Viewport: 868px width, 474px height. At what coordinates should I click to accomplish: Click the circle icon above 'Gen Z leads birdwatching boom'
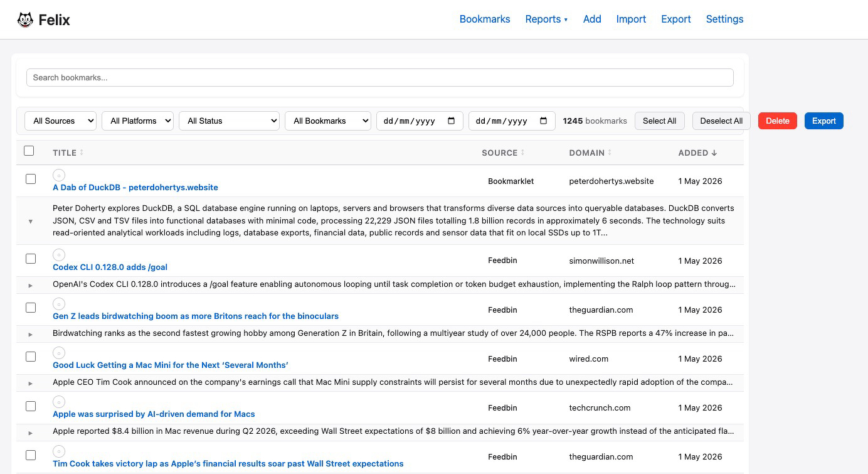coord(59,304)
